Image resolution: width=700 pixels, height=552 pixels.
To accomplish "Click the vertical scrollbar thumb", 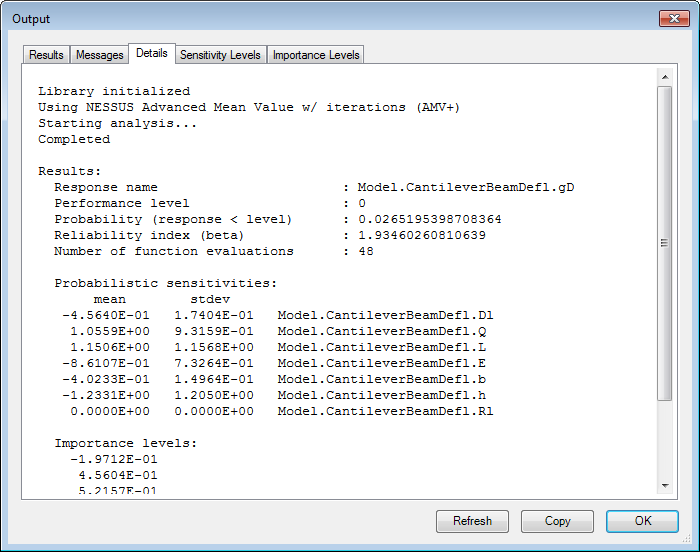I will 664,240.
